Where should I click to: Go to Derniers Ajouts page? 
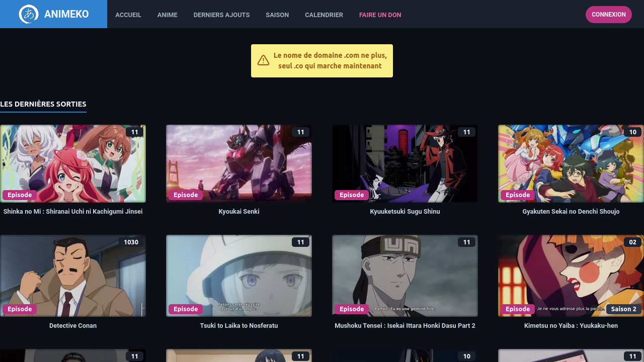click(x=221, y=15)
